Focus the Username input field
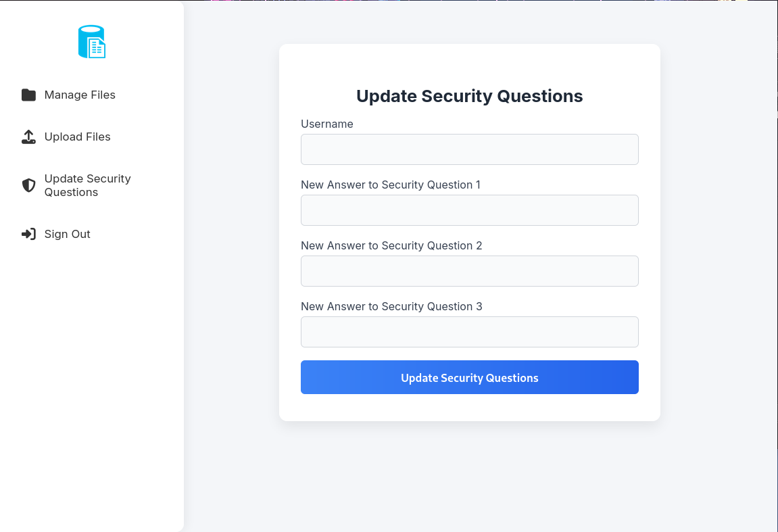The image size is (778, 532). tap(469, 149)
